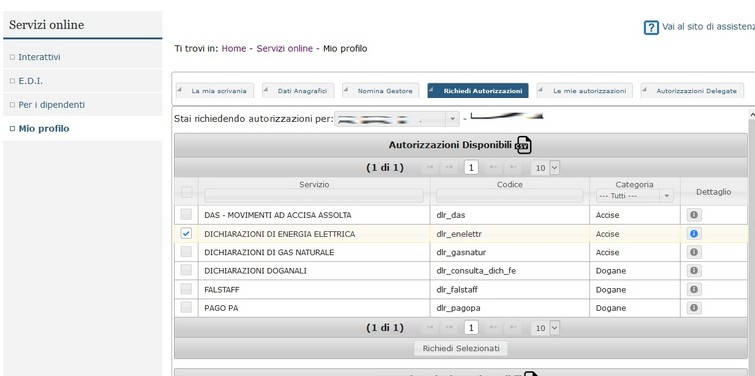Image resolution: width=755 pixels, height=376 pixels.
Task: Open the subject selector dropdown after 'autorizzazioni per'
Action: pos(397,119)
